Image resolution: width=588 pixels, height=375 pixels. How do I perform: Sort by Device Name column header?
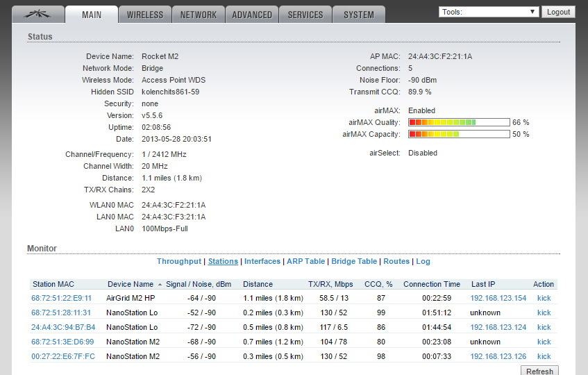[x=131, y=284]
